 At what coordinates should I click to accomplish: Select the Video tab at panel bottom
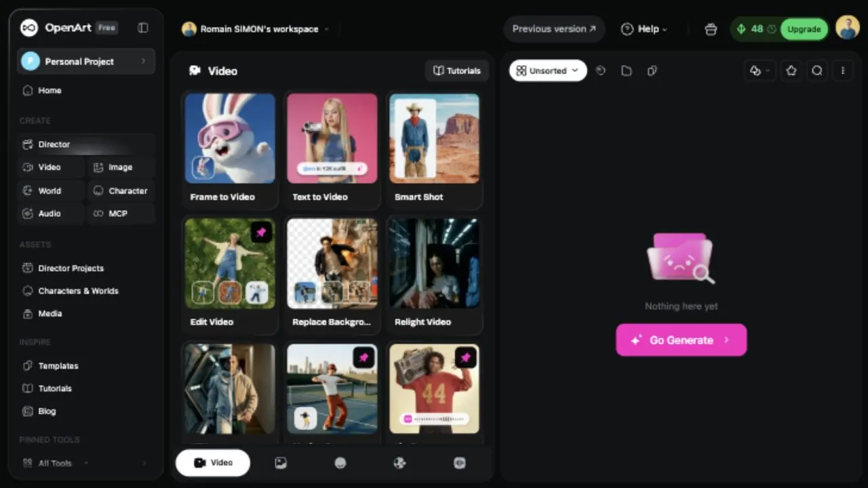pyautogui.click(x=213, y=463)
